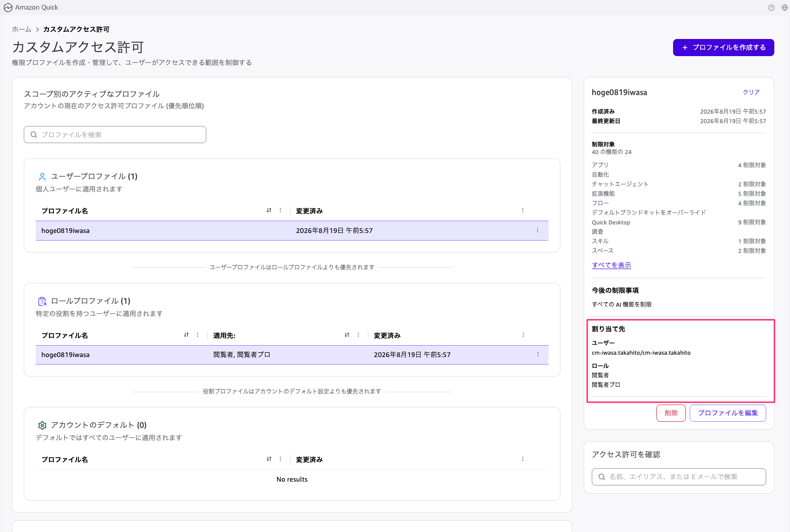Click アプリ restriction row
790x532 pixels.
click(x=679, y=165)
